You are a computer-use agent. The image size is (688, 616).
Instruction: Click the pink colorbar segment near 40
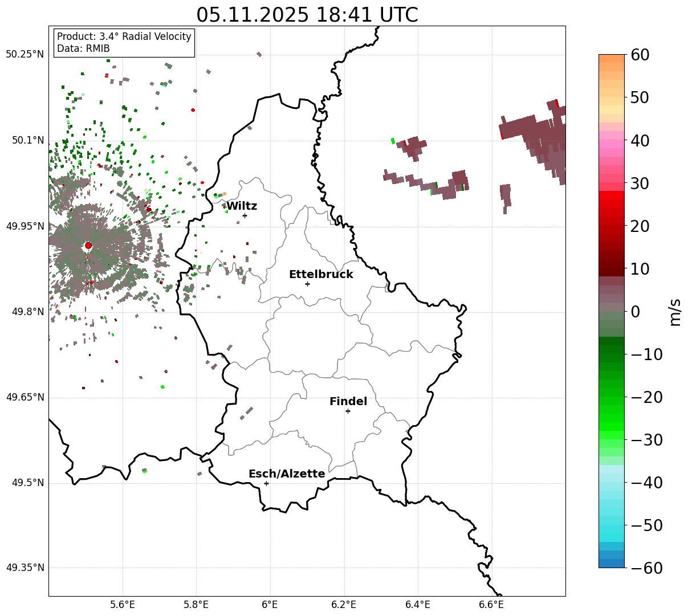[612, 144]
